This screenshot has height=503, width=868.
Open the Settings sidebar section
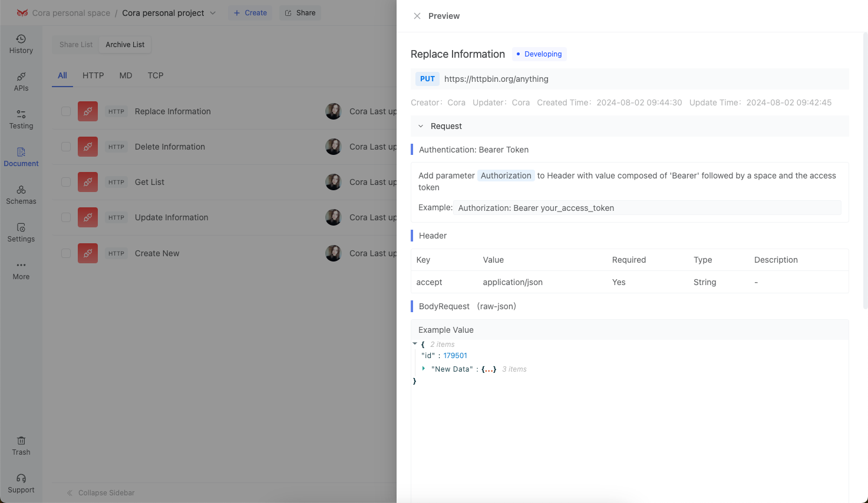(x=21, y=233)
